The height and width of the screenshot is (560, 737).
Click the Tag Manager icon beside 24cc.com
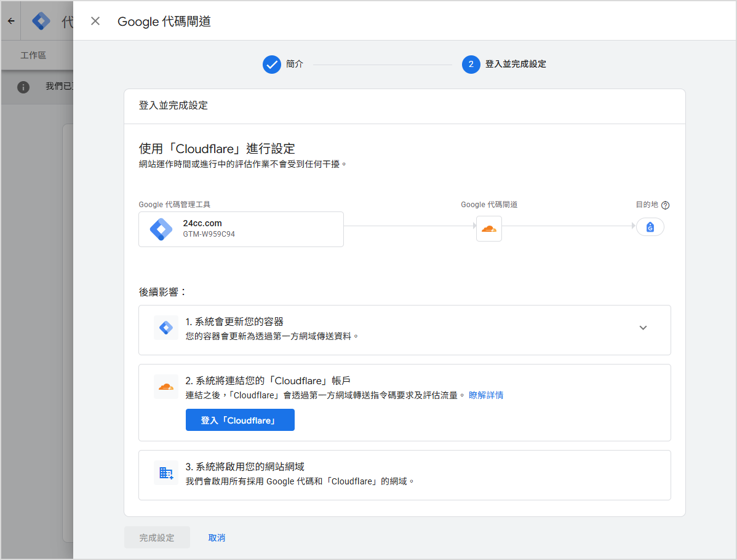[161, 229]
